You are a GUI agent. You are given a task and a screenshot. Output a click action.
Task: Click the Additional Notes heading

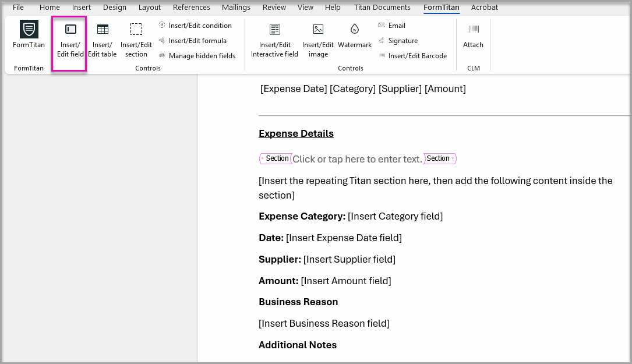click(298, 345)
